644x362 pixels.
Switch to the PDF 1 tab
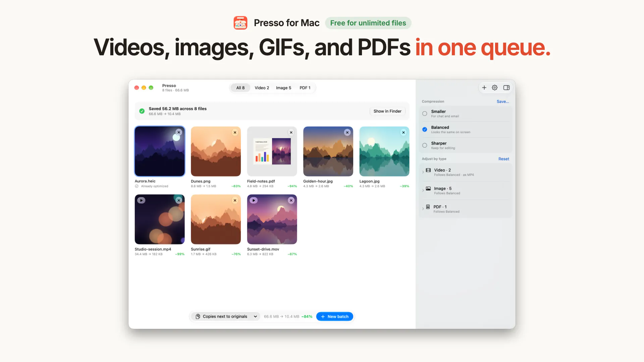(305, 88)
